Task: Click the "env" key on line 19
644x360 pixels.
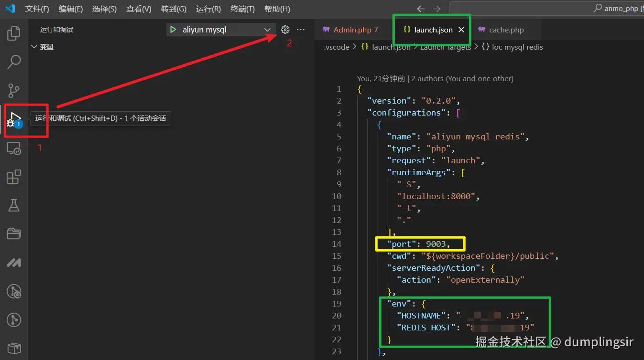Action: (399, 304)
